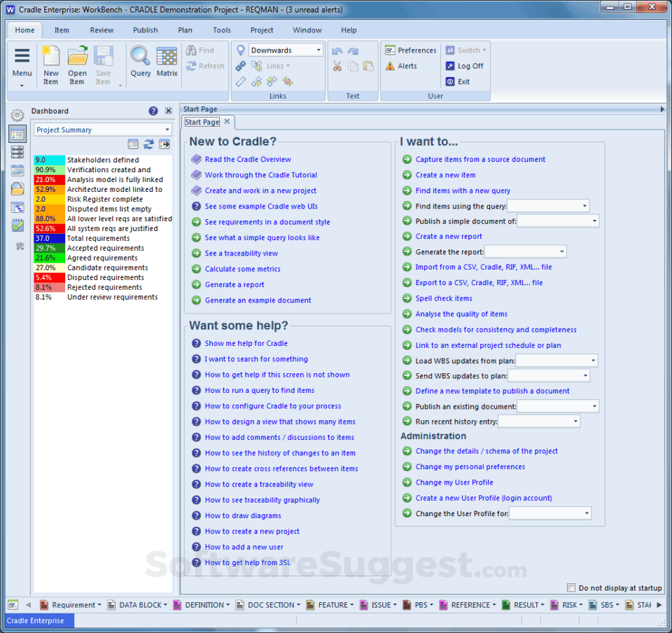Expand the Generate the report dropdown
The width and height of the screenshot is (672, 633).
(x=561, y=252)
